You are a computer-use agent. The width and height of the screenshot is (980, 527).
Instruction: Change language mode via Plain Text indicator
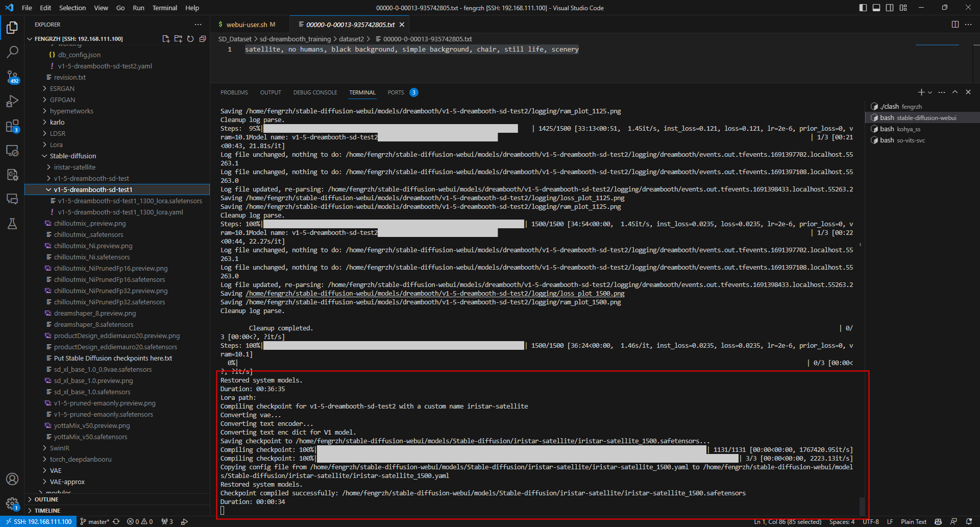[x=913, y=521]
